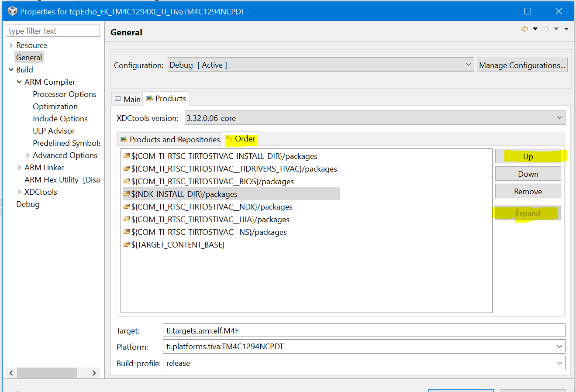Click the Remove button
Image resolution: width=576 pixels, height=392 pixels.
[x=528, y=191]
